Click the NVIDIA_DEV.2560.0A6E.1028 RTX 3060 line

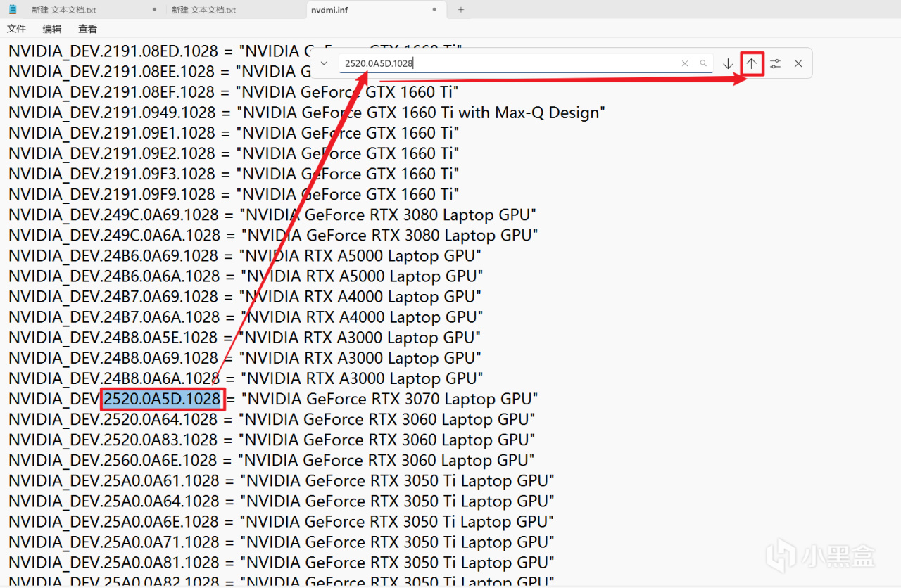(x=272, y=460)
